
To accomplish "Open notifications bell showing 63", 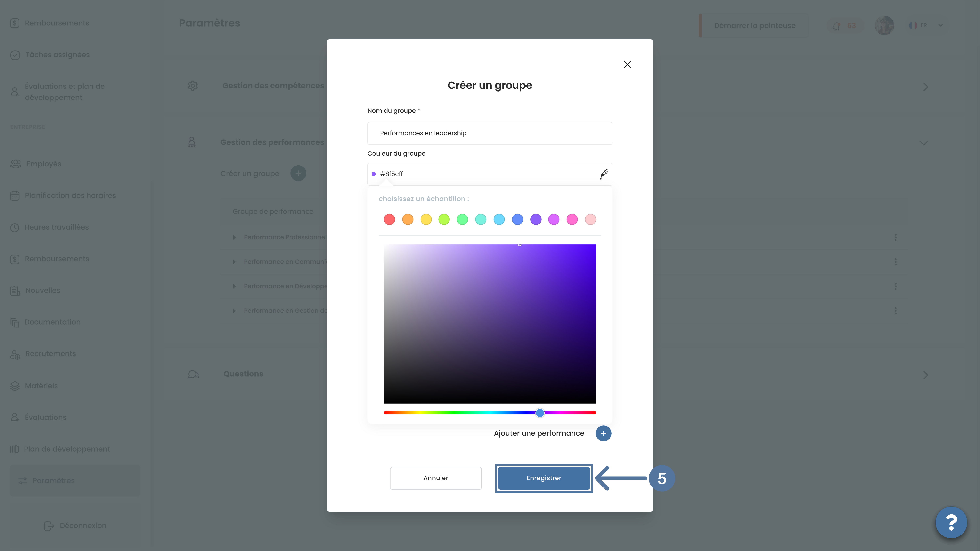I will pos(845,25).
